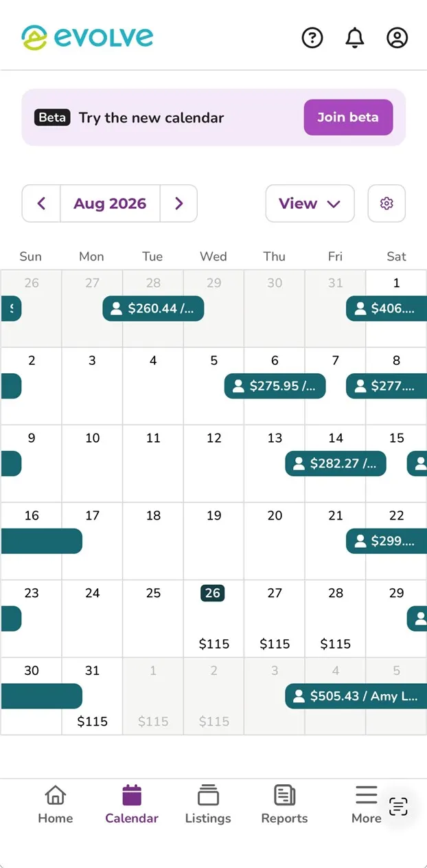This screenshot has height=868, width=427.
Task: Select the August 31 cell with $115
Action: [x=92, y=696]
